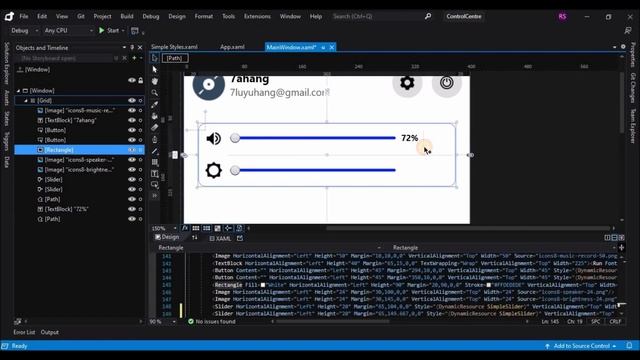Click add storyboard plus icon

(x=134, y=58)
